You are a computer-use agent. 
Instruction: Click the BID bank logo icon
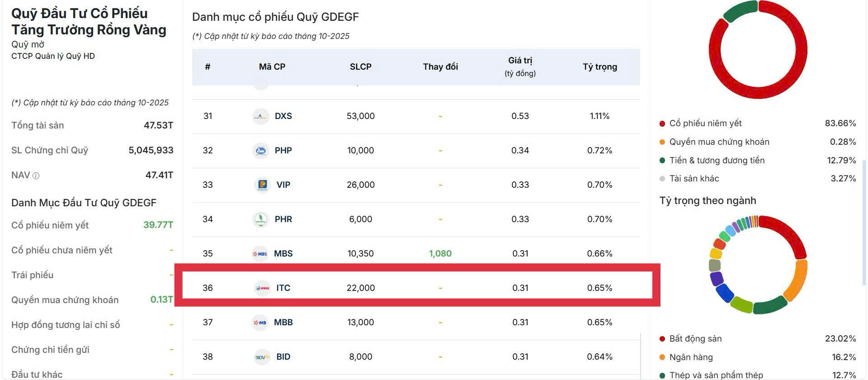262,357
